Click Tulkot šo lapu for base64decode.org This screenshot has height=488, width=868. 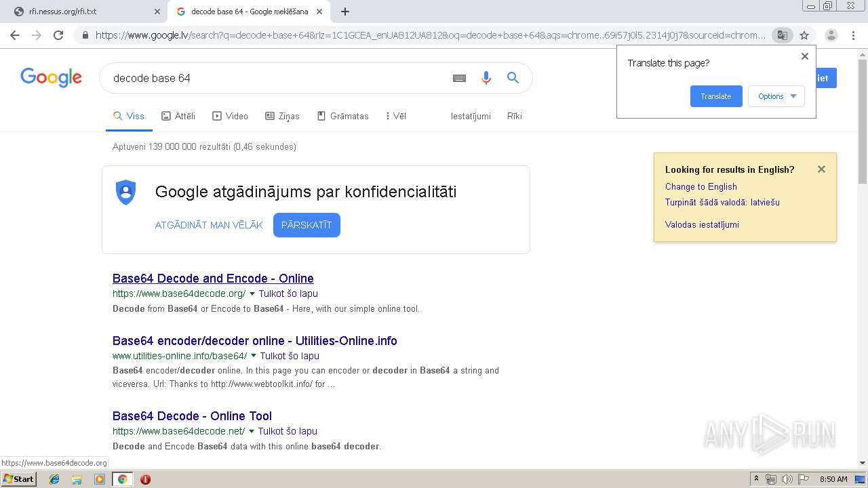pyautogui.click(x=288, y=293)
